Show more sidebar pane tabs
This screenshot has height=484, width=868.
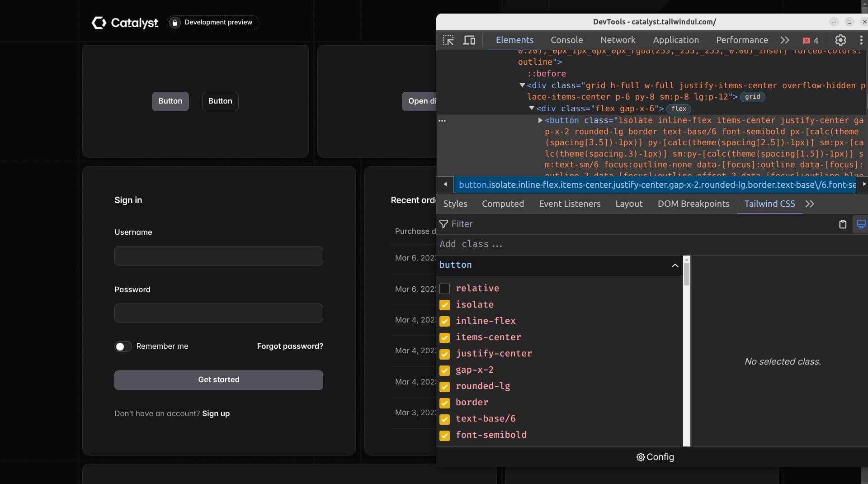[x=810, y=204]
